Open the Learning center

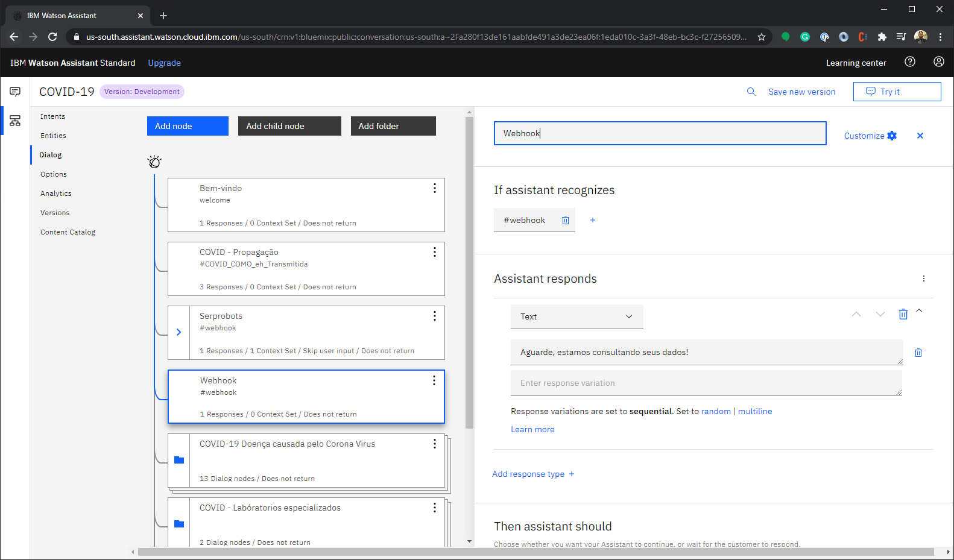(x=856, y=63)
